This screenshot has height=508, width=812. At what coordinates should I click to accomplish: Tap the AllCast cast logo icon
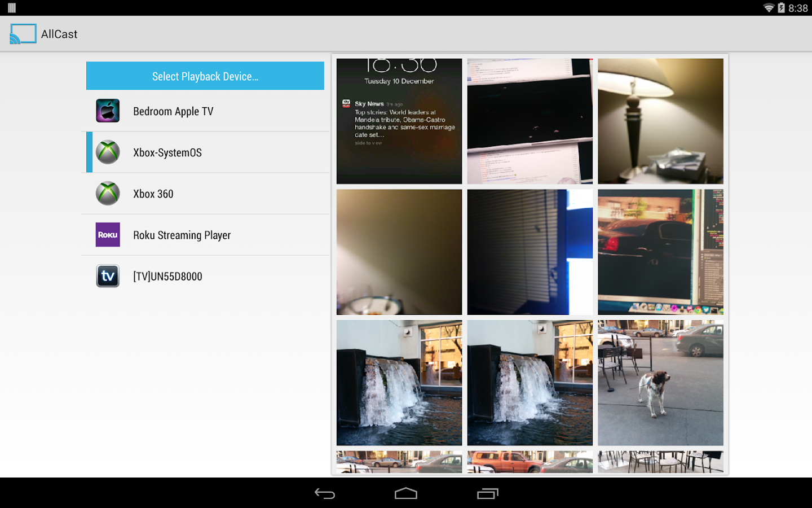[23, 34]
